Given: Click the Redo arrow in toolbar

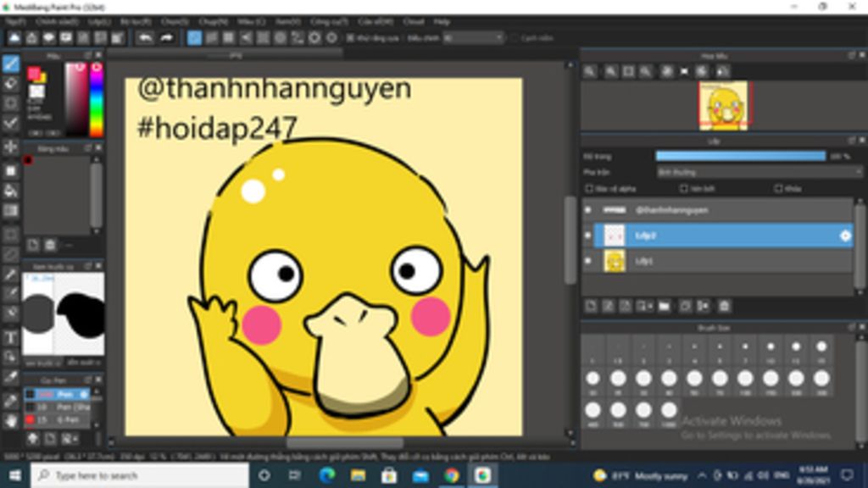Looking at the screenshot, I should pyautogui.click(x=167, y=37).
